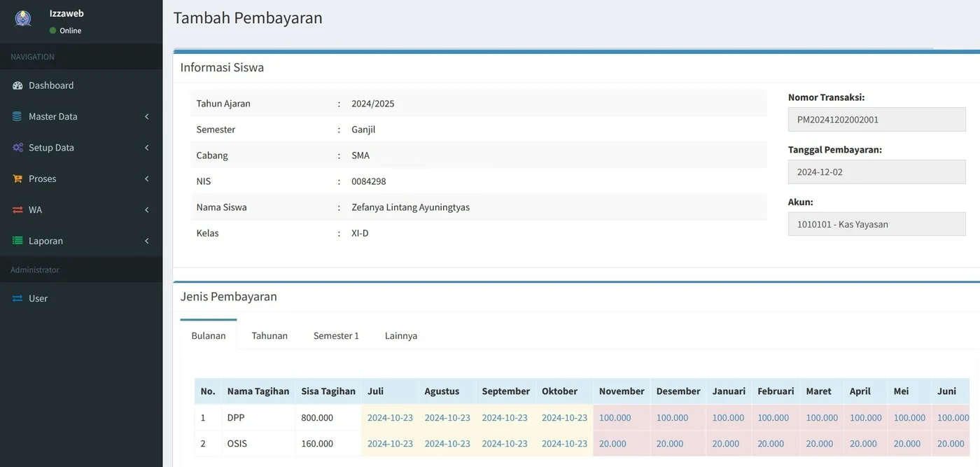This screenshot has height=467, width=980.
Task: Click OSIS November amount 20.000
Action: (x=612, y=444)
